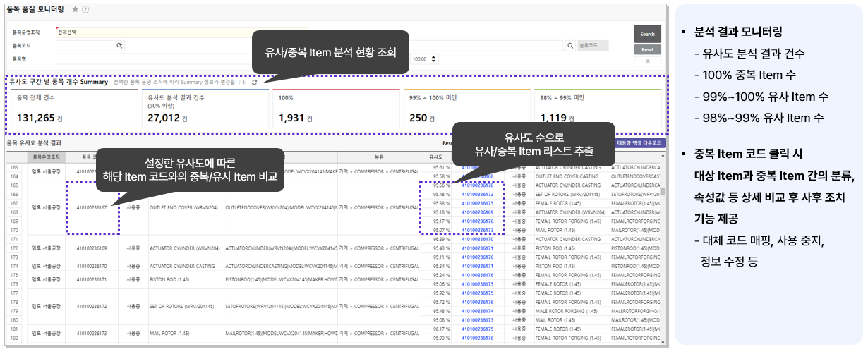Viewport: 868px width, 354px height.
Task: Click item code cell 410100236167
Action: coord(91,207)
